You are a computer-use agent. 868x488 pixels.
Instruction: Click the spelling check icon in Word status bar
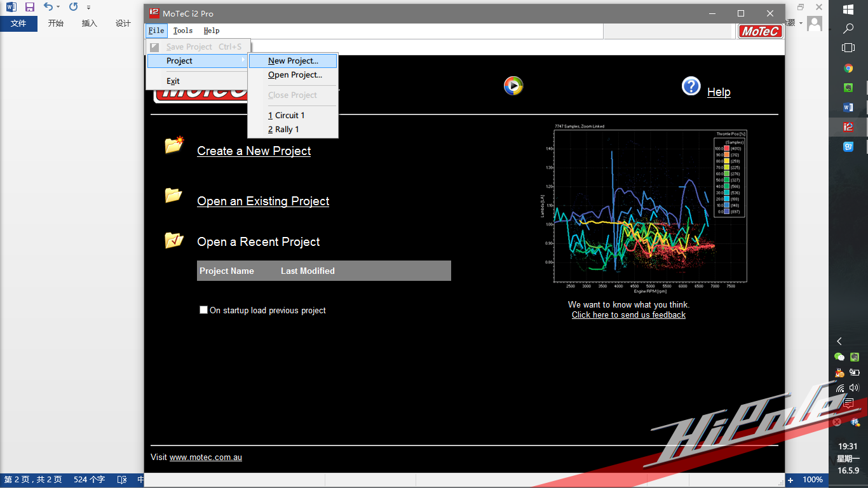click(122, 480)
